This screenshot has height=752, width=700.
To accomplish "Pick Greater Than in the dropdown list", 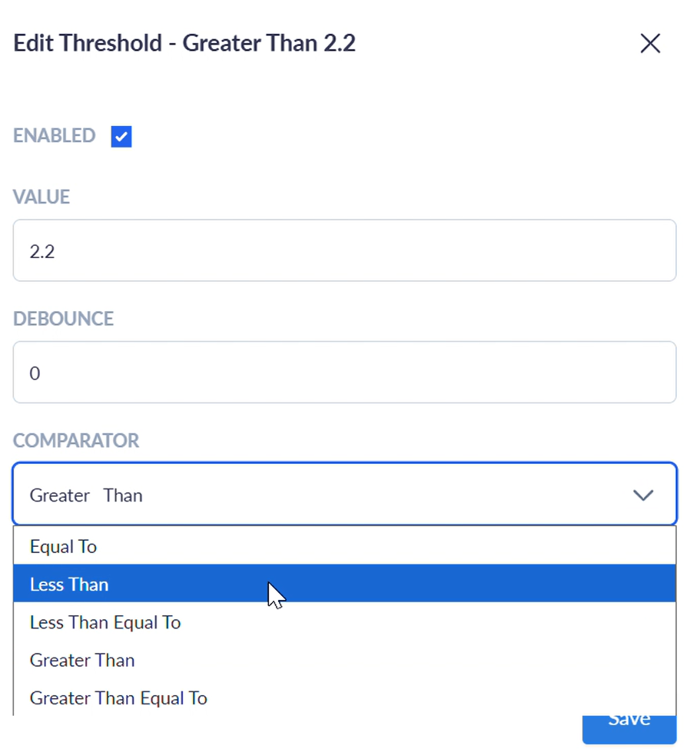I will coord(82,660).
